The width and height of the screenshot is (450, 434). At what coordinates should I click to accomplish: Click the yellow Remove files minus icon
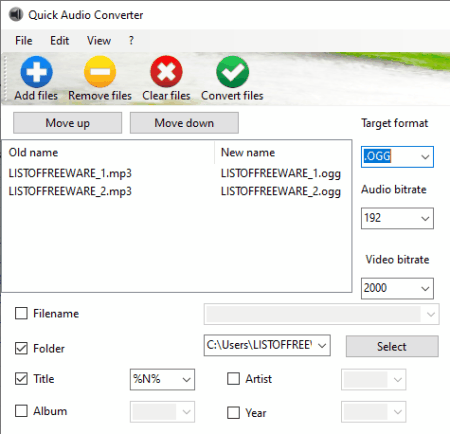(100, 72)
